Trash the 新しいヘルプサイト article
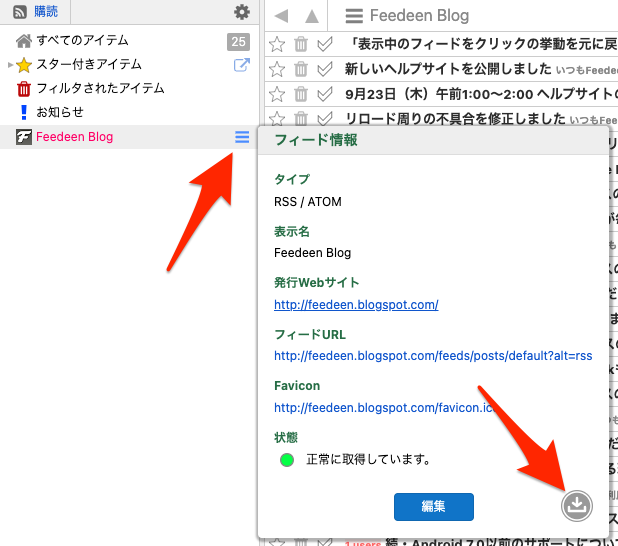618x546 pixels. [x=301, y=69]
